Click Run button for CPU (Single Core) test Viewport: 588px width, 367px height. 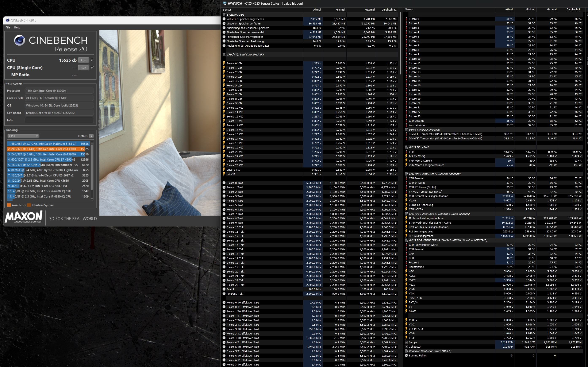tap(83, 68)
